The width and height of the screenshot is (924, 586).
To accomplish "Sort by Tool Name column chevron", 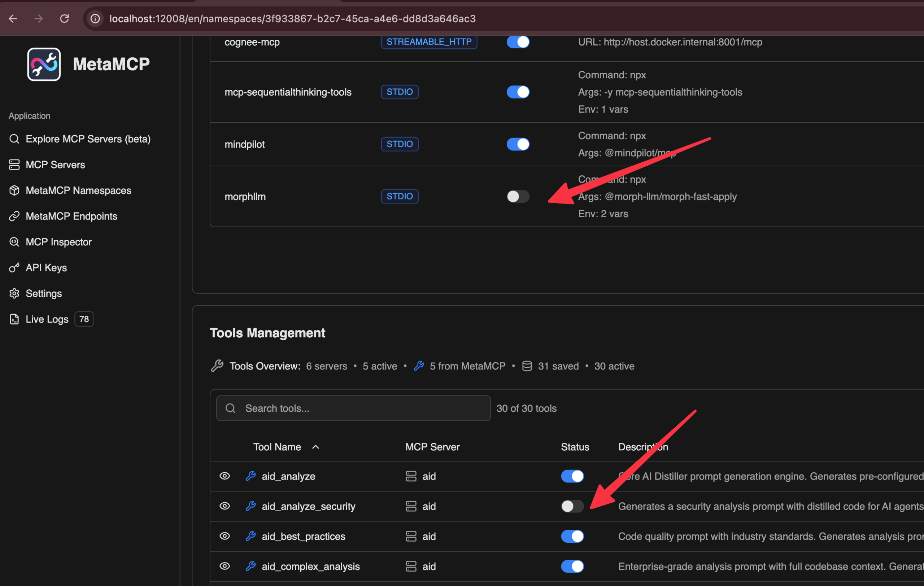I will [315, 447].
